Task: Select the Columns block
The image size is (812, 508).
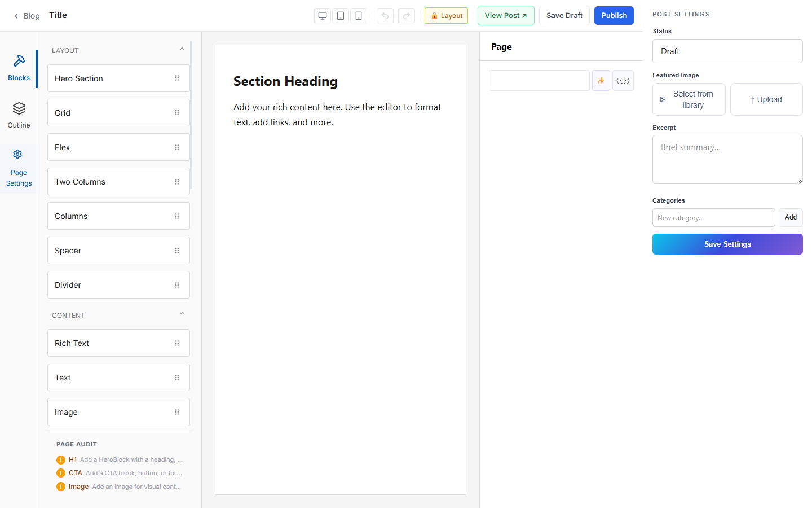Action: click(x=118, y=216)
